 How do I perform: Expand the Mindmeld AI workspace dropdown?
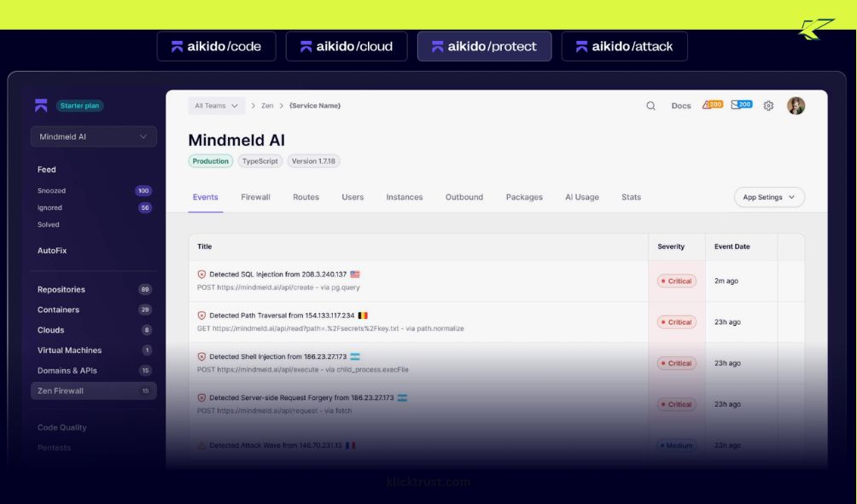94,136
